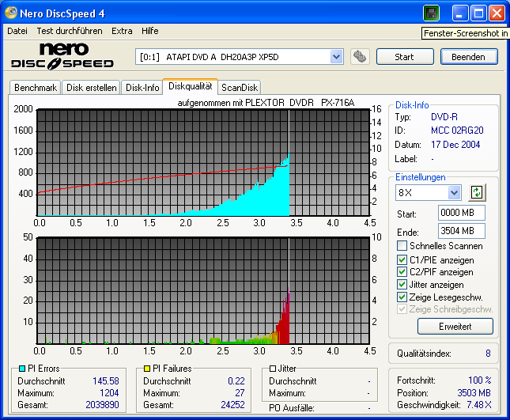Click the window screenshot floppy icon
Image resolution: width=510 pixels, height=420 pixels.
click(432, 13)
